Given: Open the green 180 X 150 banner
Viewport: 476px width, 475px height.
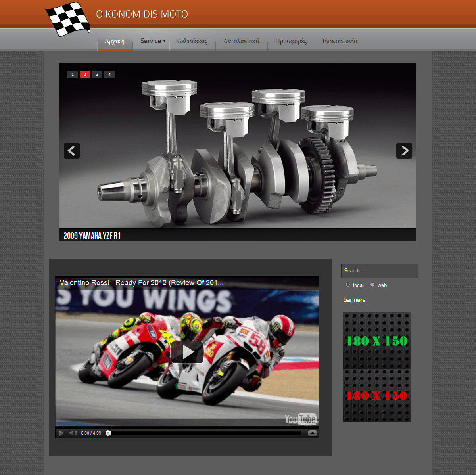Looking at the screenshot, I should pos(377,341).
